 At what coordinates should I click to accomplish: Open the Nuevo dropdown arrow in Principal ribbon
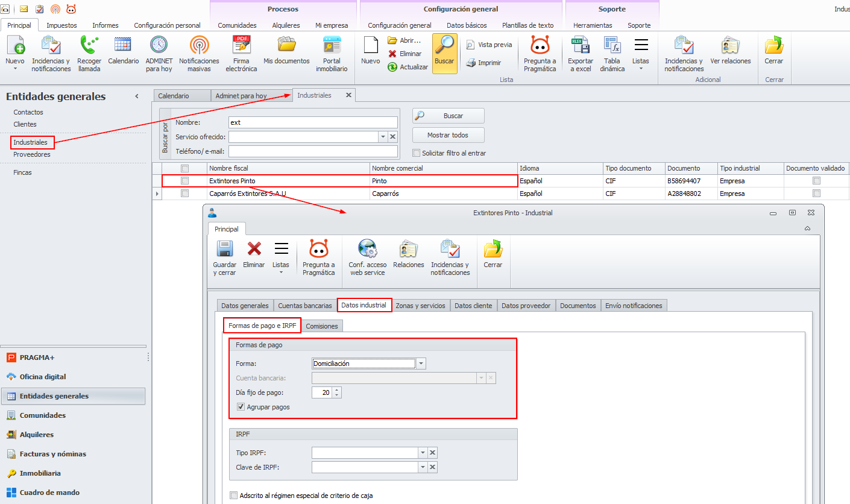click(14, 69)
